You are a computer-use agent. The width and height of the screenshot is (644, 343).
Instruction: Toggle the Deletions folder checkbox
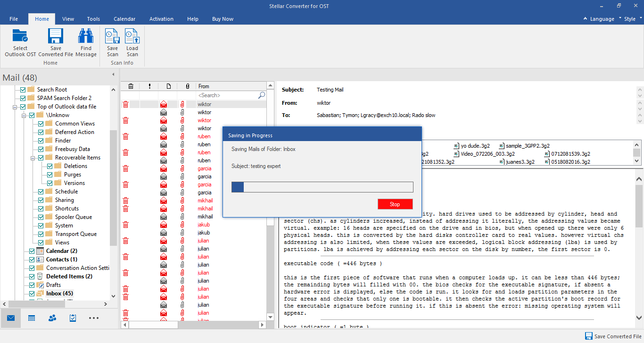[50, 166]
